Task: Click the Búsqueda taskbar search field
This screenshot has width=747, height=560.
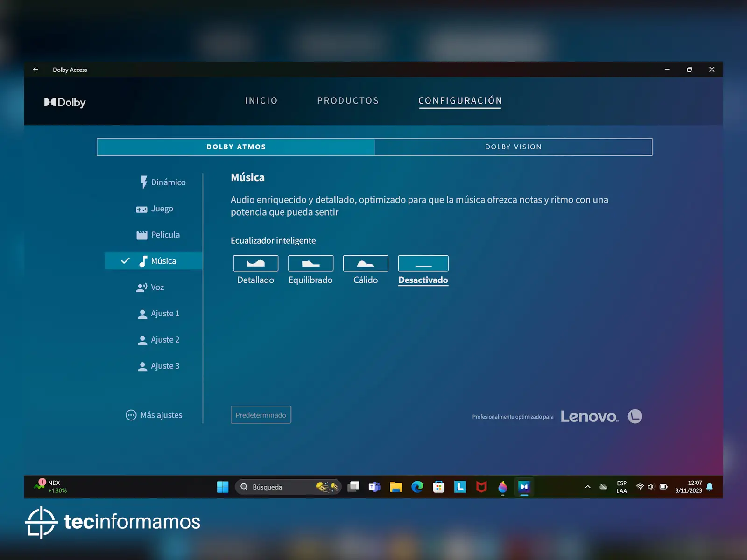Action: pyautogui.click(x=280, y=487)
